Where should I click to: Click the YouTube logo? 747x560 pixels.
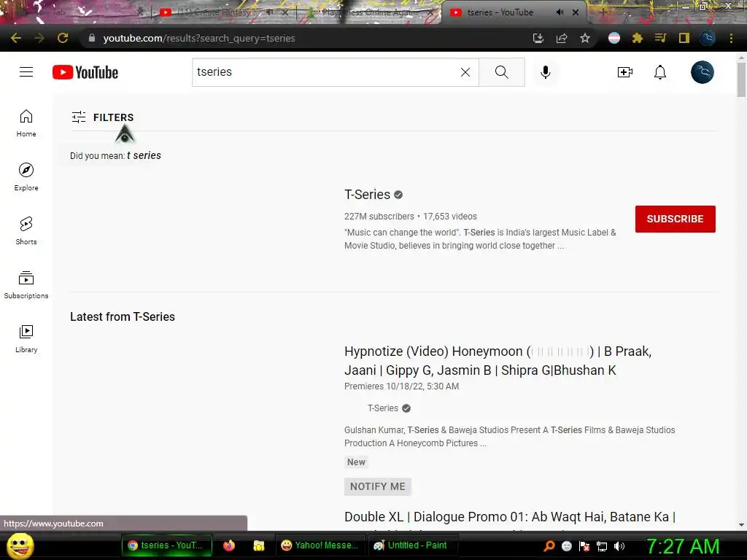(85, 72)
